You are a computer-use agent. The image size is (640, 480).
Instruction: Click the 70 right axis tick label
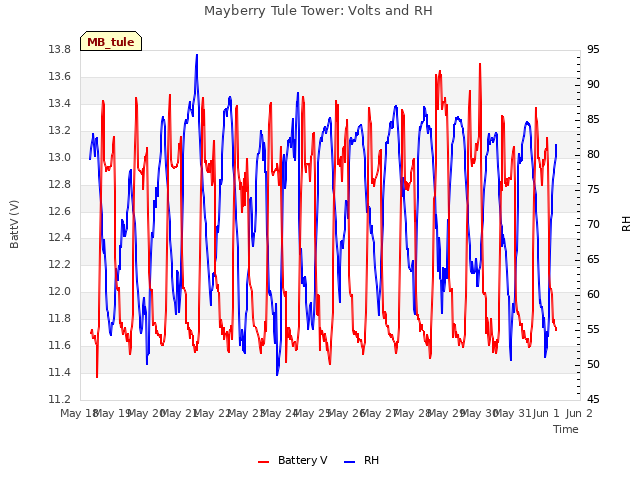(x=593, y=224)
